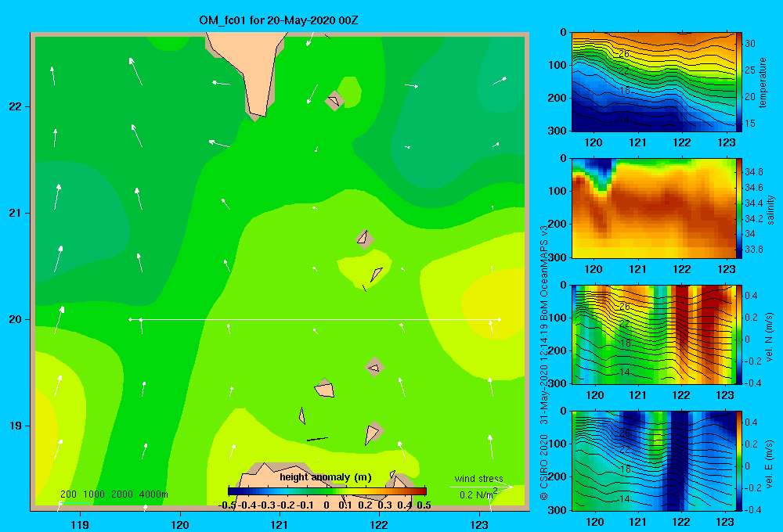Open the vel. E depth section panel
This screenshot has width=783, height=532.
654,461
